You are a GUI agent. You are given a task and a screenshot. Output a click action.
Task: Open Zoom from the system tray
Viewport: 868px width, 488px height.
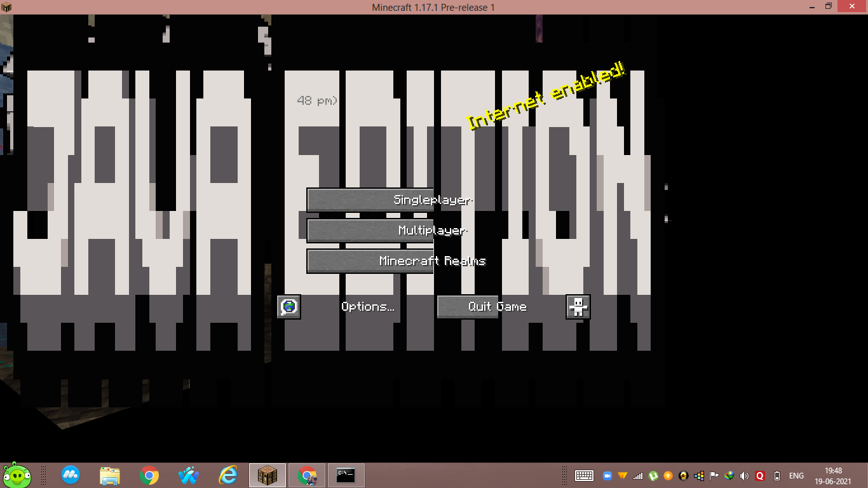(607, 475)
